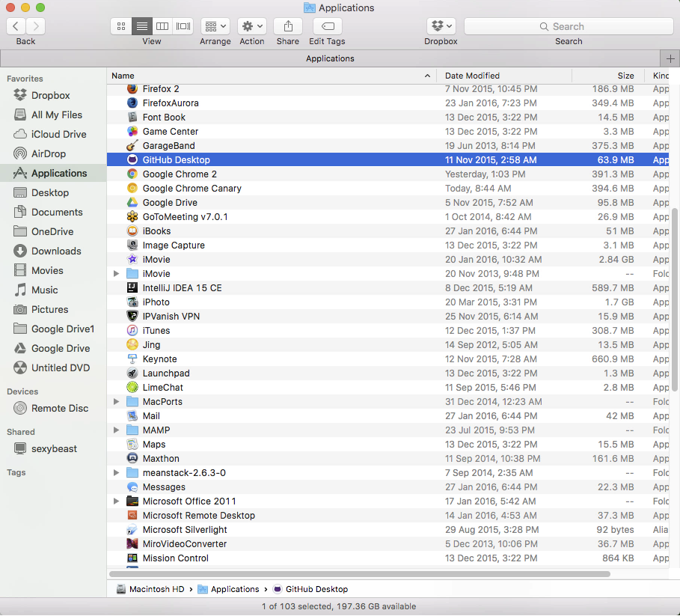The width and height of the screenshot is (680, 616).
Task: Click the Google Drive app icon in list
Action: (x=132, y=203)
